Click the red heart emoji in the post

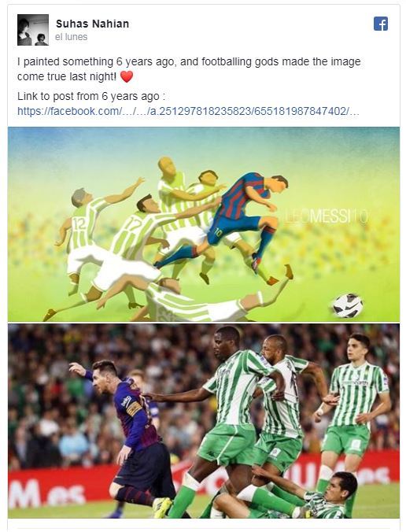point(126,76)
